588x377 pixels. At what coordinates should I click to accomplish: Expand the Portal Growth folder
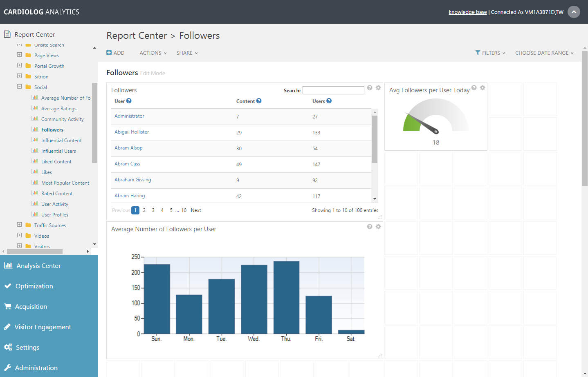(x=19, y=65)
